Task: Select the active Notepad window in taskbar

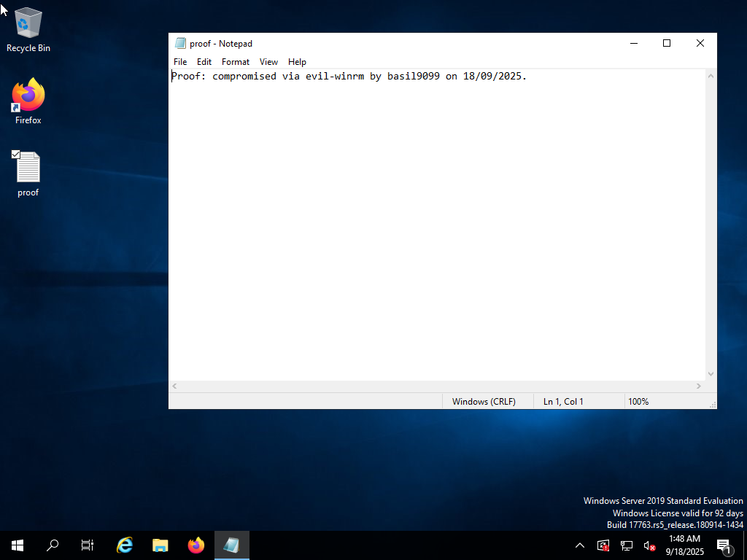Action: tap(231, 545)
